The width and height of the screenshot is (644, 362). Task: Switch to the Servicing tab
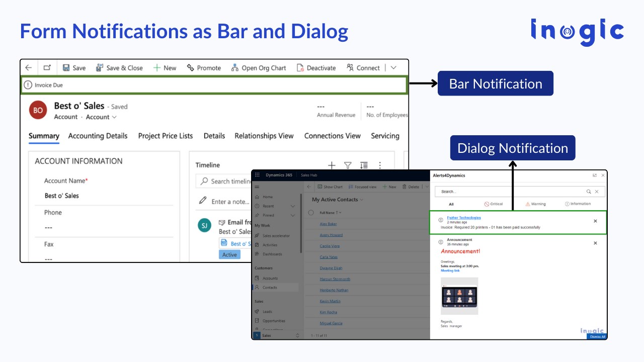385,136
